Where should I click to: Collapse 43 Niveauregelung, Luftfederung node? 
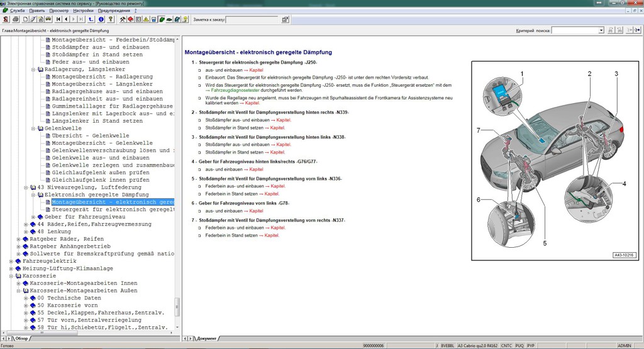click(26, 187)
